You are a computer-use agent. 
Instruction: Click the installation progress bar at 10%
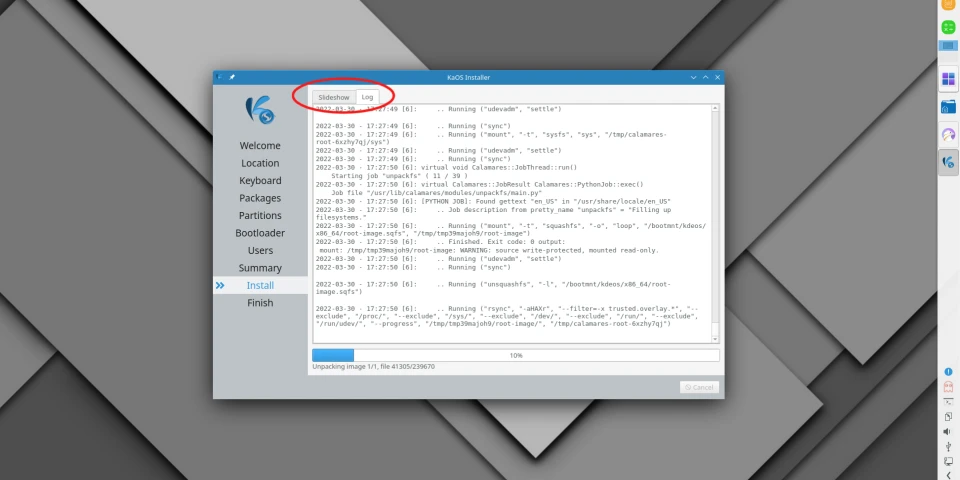point(515,355)
